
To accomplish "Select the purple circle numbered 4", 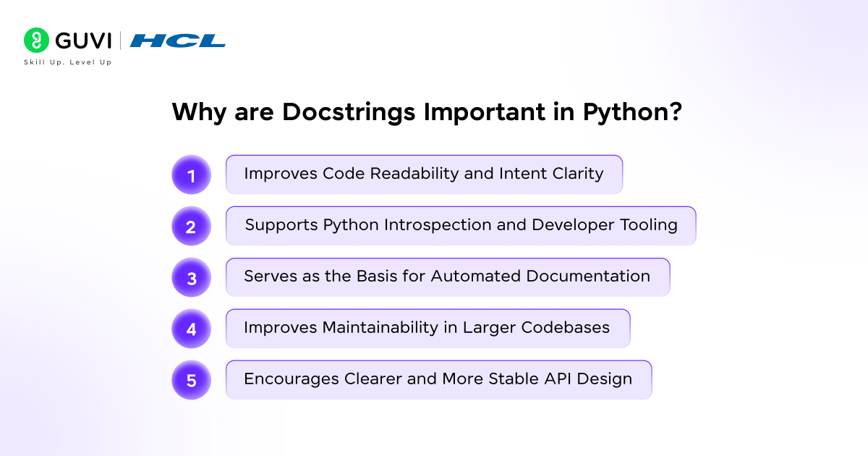I will pyautogui.click(x=191, y=329).
